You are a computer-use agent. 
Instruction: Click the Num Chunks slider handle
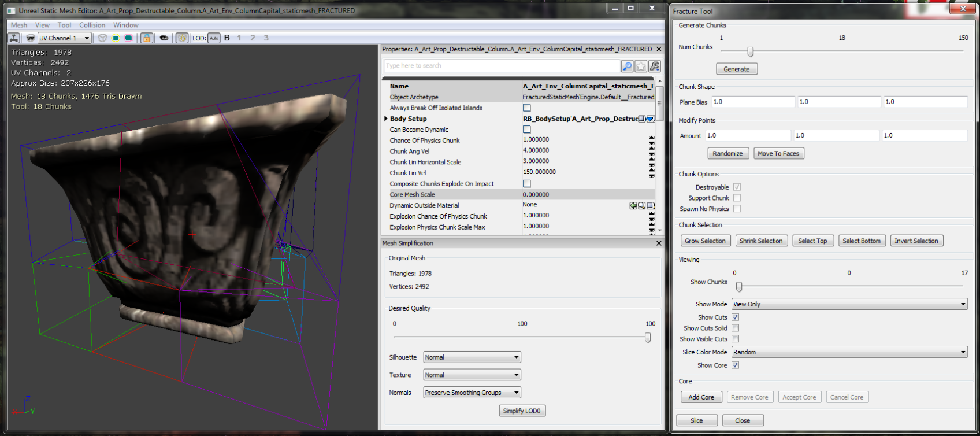(x=750, y=52)
